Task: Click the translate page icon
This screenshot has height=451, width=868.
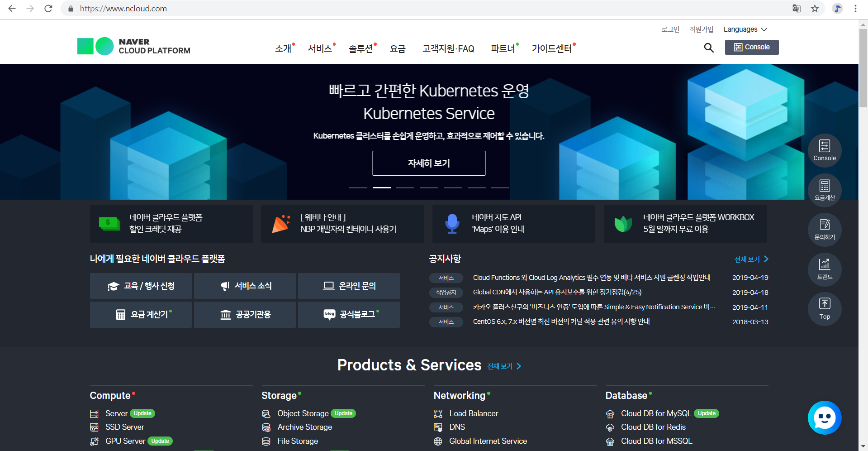Action: point(797,9)
